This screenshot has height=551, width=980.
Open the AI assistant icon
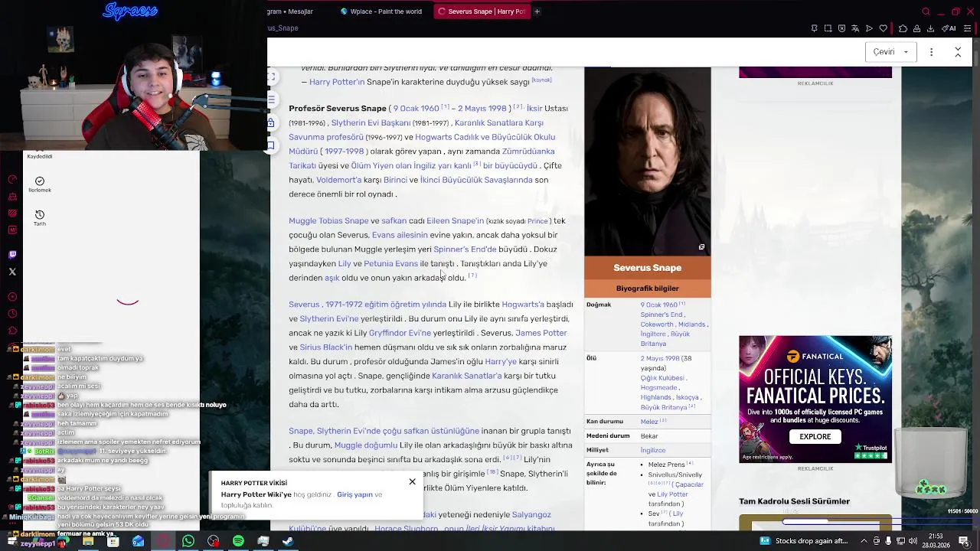click(x=949, y=28)
